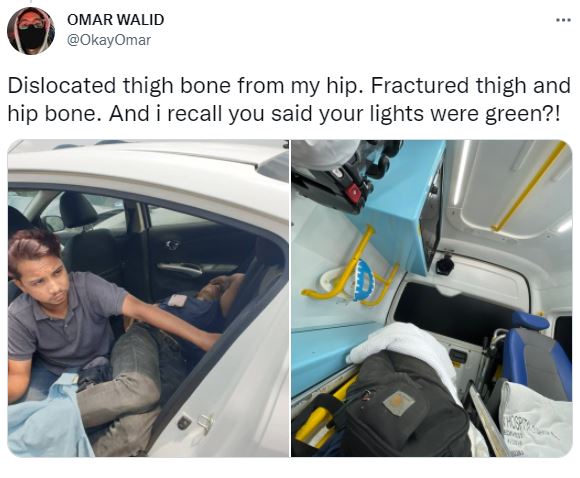580x478 pixels.
Task: Click the car's front seat headrest in photo
Action: [77, 209]
